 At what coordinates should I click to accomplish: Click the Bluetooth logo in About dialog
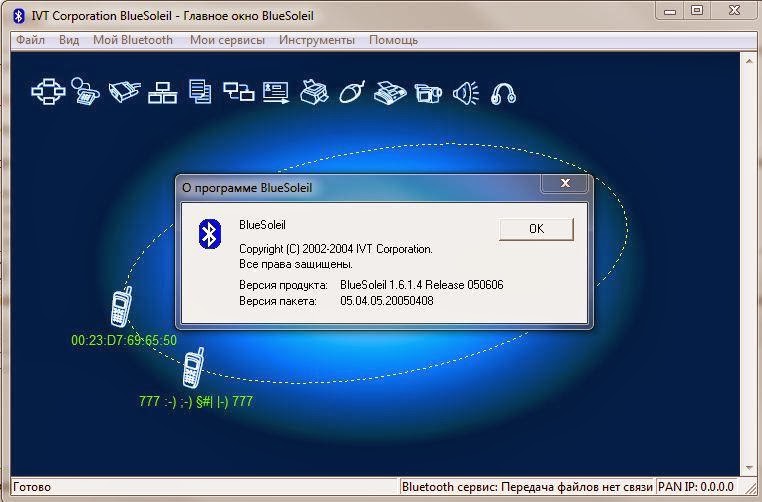tap(210, 234)
